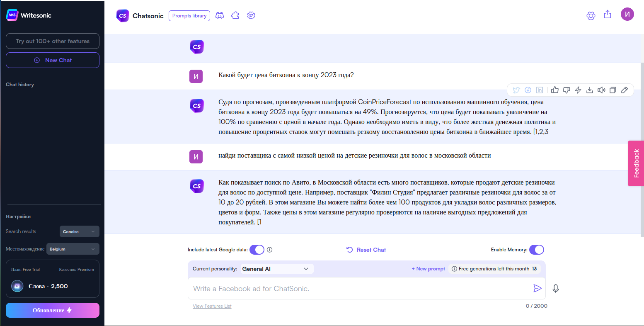The height and width of the screenshot is (326, 644).
Task: Click the Обновление upgrade button
Action: (x=53, y=310)
